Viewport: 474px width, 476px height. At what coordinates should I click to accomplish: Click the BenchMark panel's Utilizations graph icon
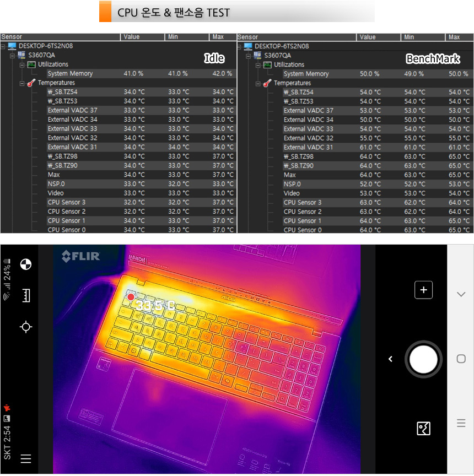[x=268, y=65]
